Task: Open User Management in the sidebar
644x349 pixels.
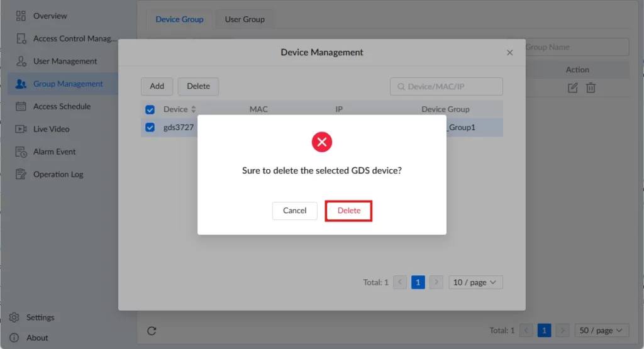Action: (x=65, y=61)
